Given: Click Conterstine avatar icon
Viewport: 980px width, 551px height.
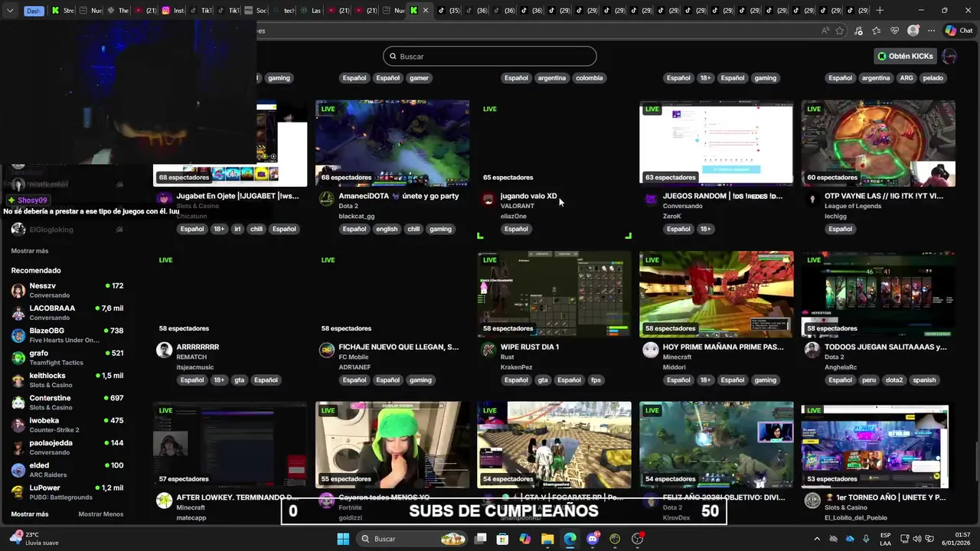Looking at the screenshot, I should (x=18, y=403).
